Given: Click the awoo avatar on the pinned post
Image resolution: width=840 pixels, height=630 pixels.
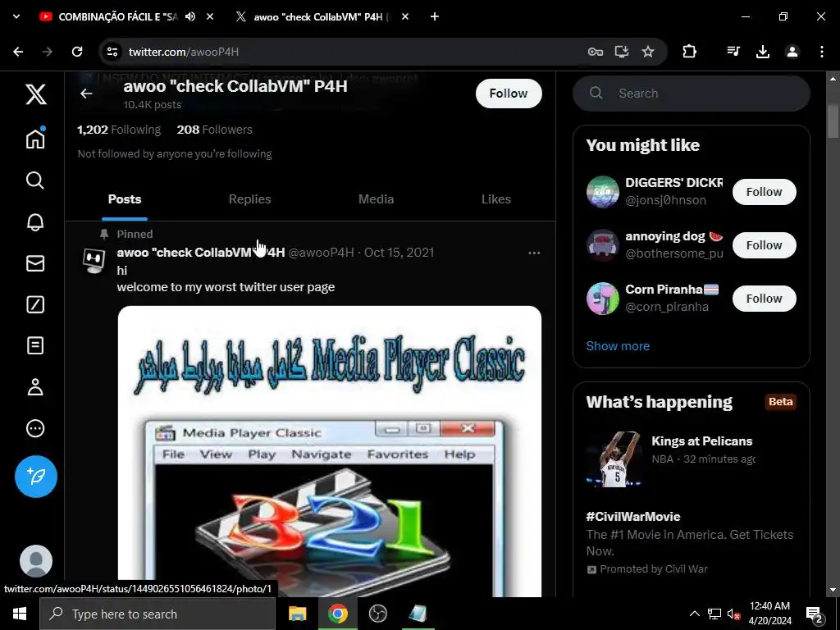Looking at the screenshot, I should 94,261.
